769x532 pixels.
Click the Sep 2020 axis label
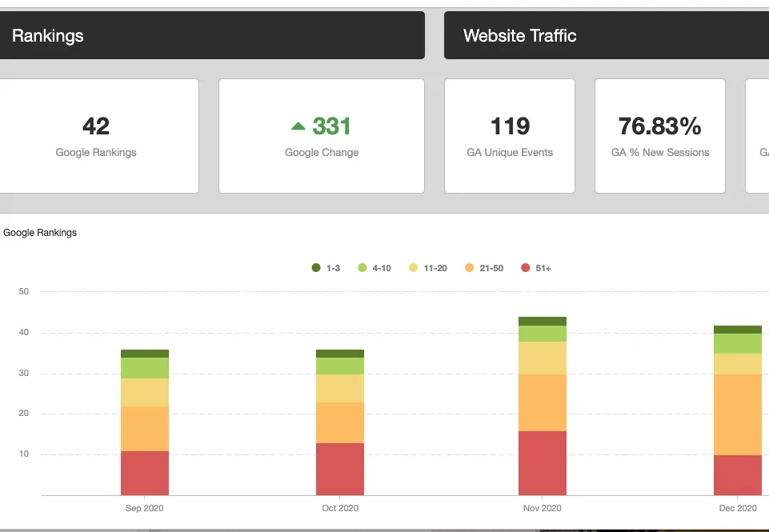(x=144, y=508)
